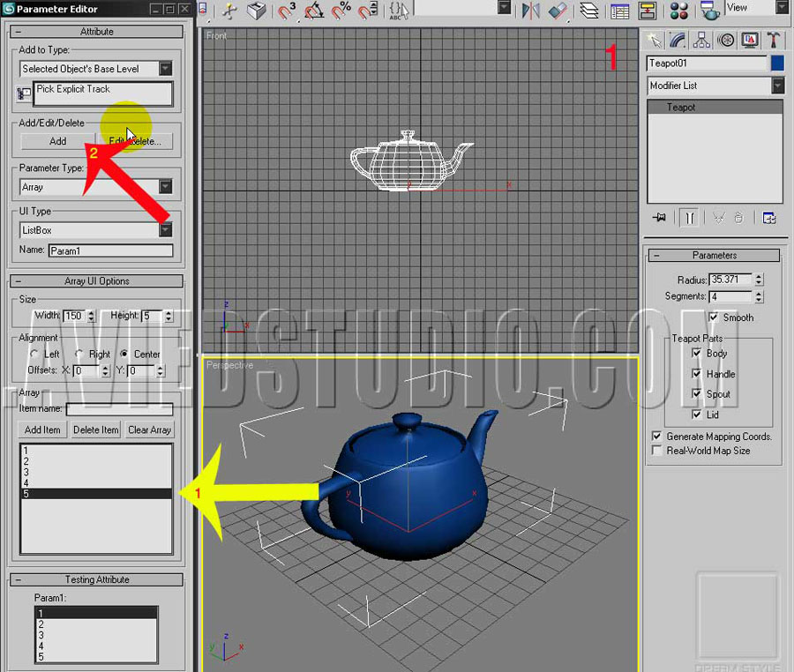
Task: Adjust the Segments spinner arrows
Action: click(759, 296)
